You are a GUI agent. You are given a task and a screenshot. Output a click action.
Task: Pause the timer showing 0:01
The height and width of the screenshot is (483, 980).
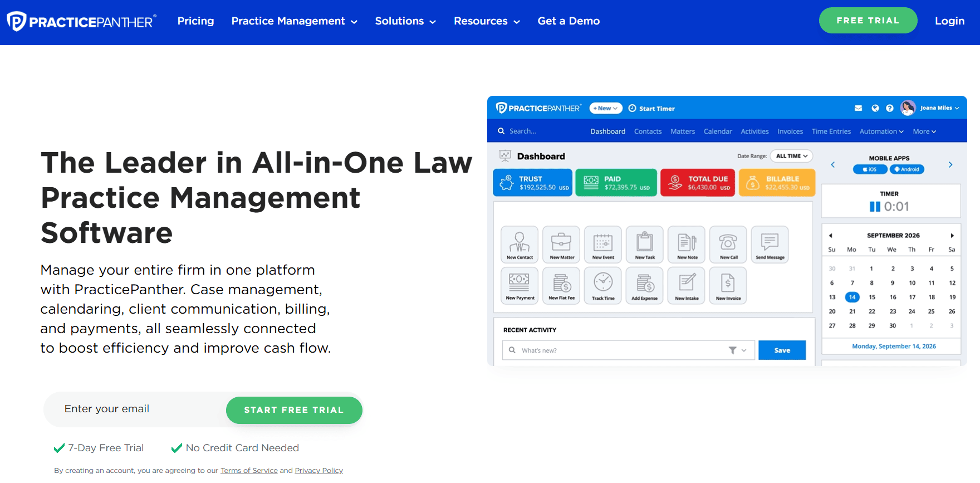[875, 207]
